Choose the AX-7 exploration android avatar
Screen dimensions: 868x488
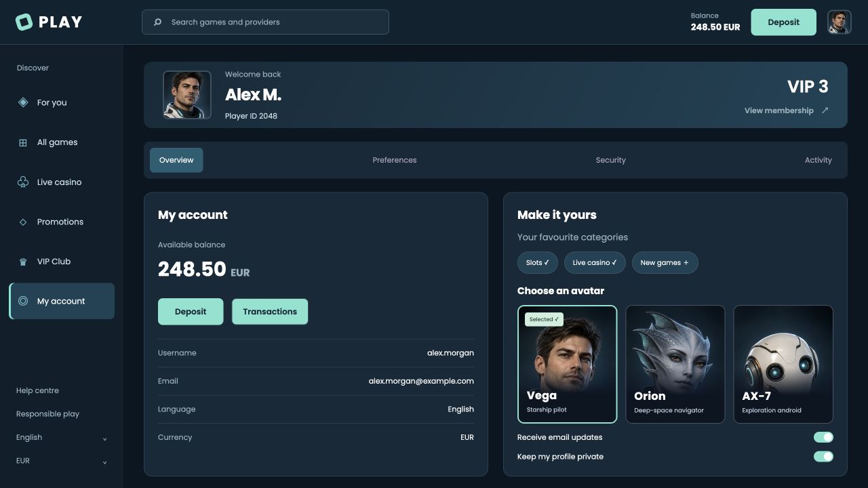pos(783,365)
